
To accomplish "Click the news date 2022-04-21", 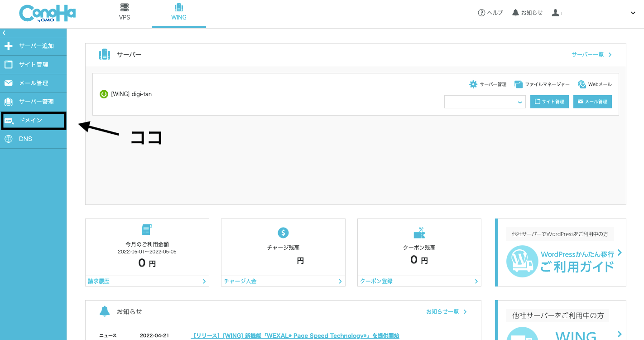I will (154, 336).
